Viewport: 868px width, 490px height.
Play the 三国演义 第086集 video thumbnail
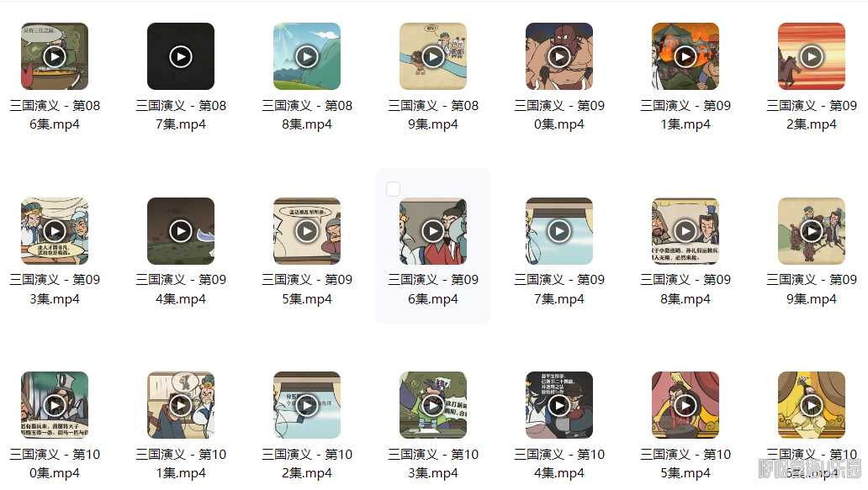click(54, 56)
